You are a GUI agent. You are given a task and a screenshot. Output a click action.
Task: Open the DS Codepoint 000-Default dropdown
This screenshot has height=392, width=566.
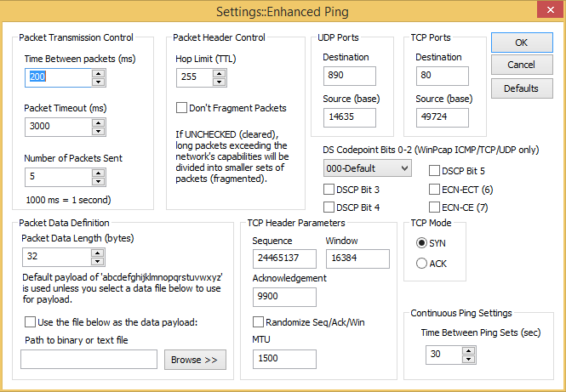pos(367,168)
